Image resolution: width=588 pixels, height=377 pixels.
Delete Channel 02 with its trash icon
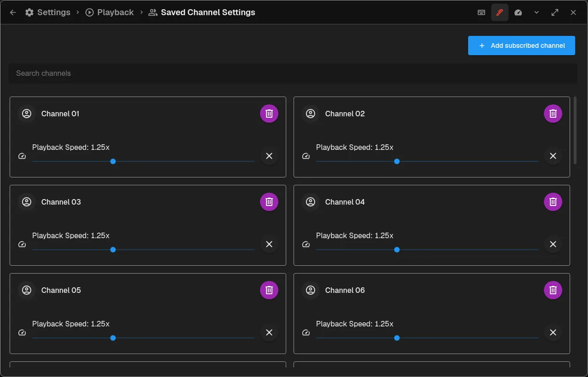point(553,114)
